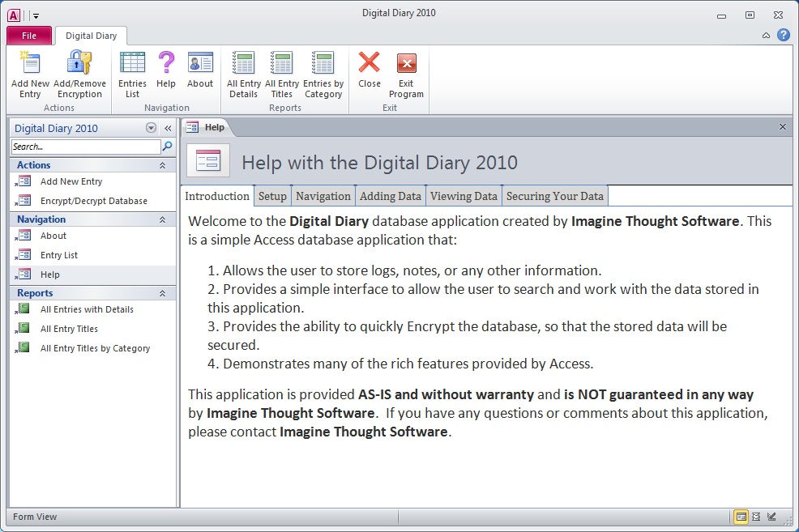
Task: Open the Securing Your Data help tab
Action: [555, 196]
